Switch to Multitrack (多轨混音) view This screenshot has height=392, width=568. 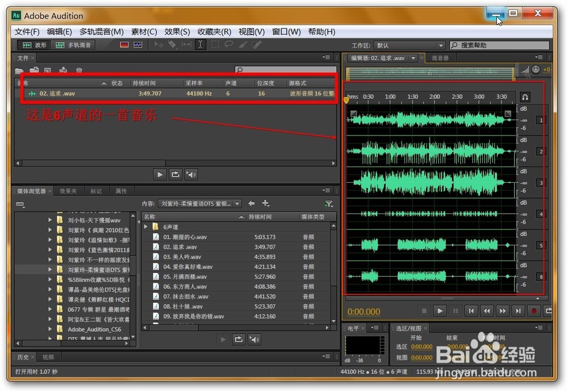pos(73,45)
